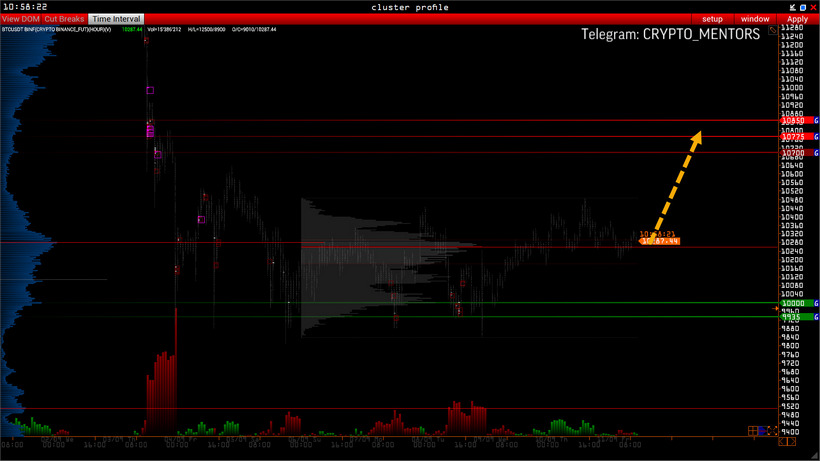Click the pin-to-corner arrow icon in title bar

(x=793, y=7)
